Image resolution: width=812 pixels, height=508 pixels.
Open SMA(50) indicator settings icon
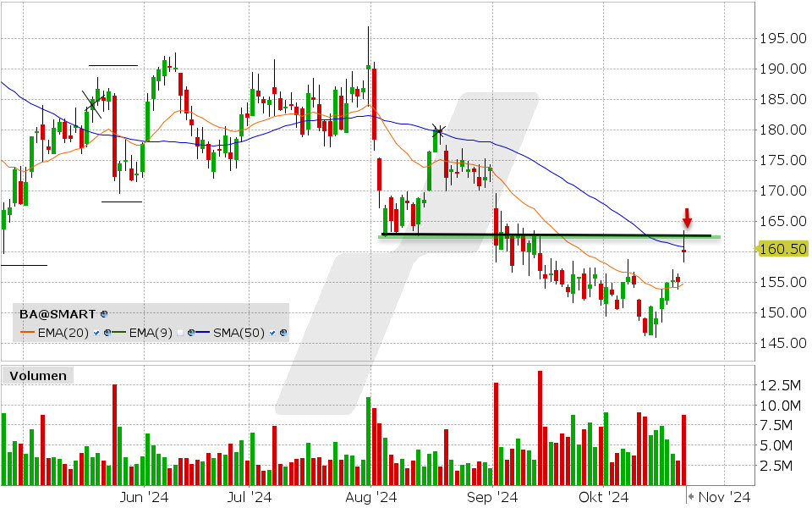(x=283, y=333)
